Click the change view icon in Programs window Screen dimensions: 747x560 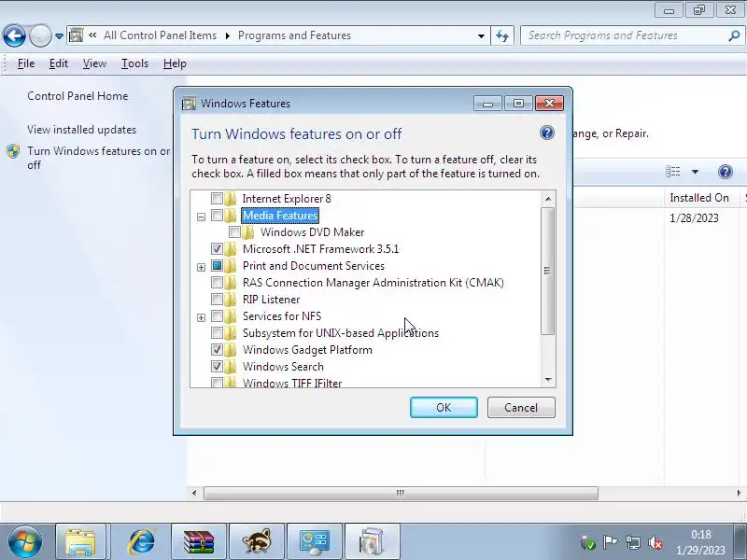tap(672, 172)
